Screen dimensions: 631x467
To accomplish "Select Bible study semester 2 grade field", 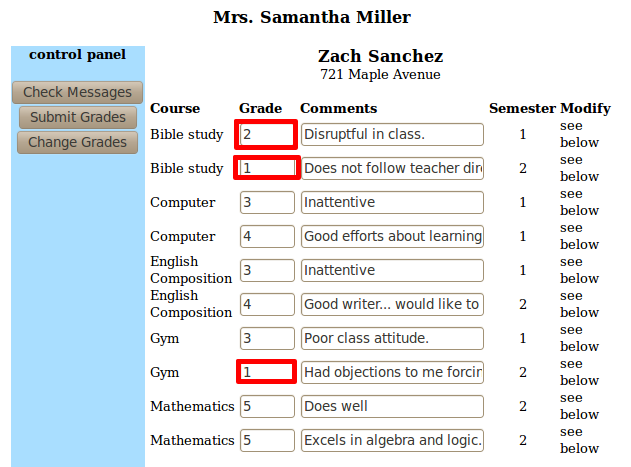I will (266, 168).
